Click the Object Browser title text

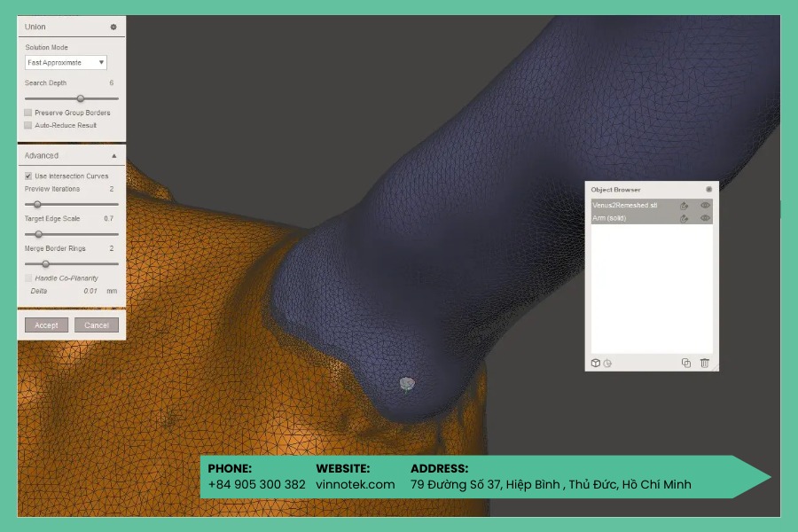tap(615, 190)
